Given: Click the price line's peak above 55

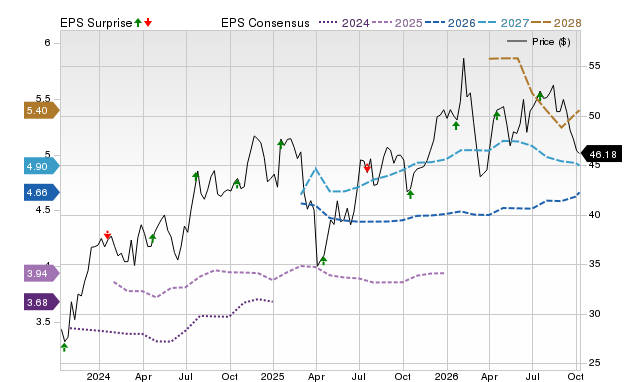Looking at the screenshot, I should 464,59.
